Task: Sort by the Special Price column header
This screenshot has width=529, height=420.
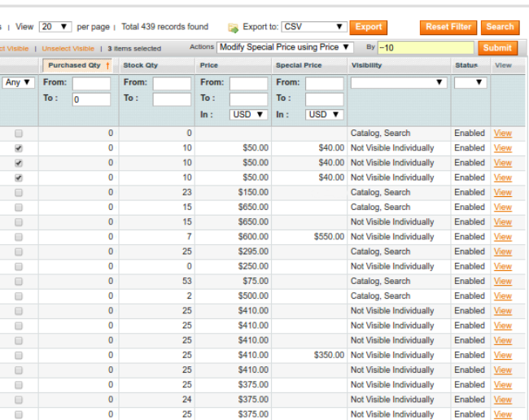Action: click(x=299, y=65)
